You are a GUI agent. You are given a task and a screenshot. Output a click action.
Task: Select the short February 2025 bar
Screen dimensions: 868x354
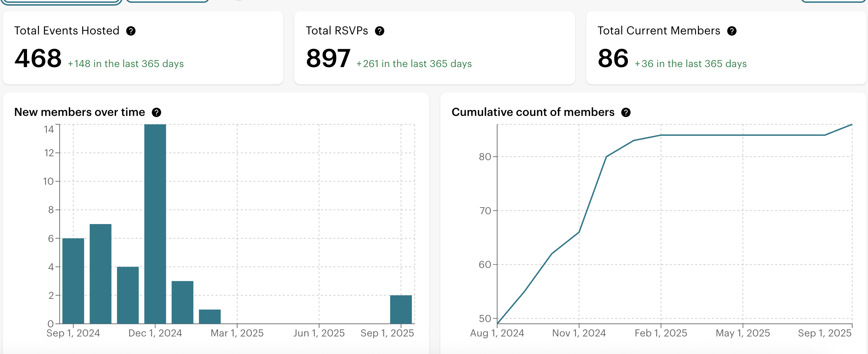pos(210,316)
